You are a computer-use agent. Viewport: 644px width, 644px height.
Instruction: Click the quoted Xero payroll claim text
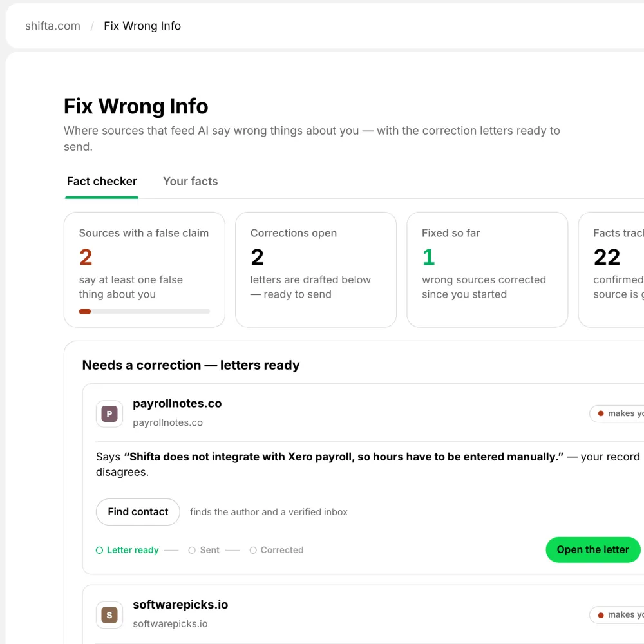pos(344,457)
